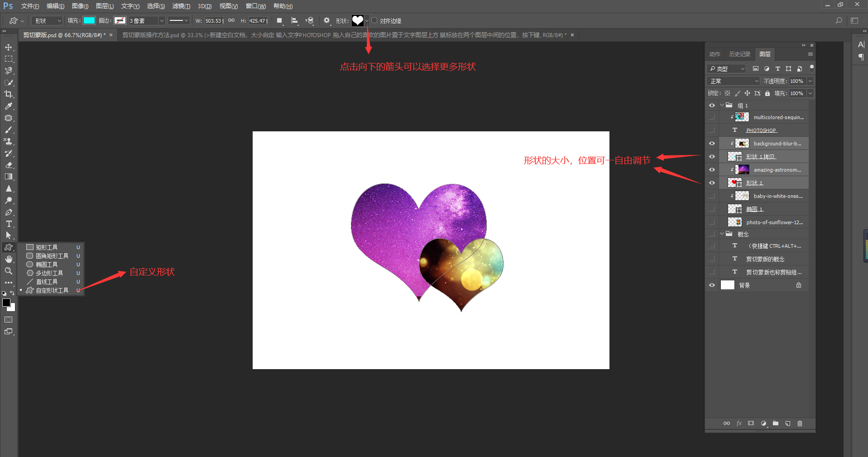Select the Move tool in toolbar
This screenshot has height=457, width=868.
pos(9,48)
